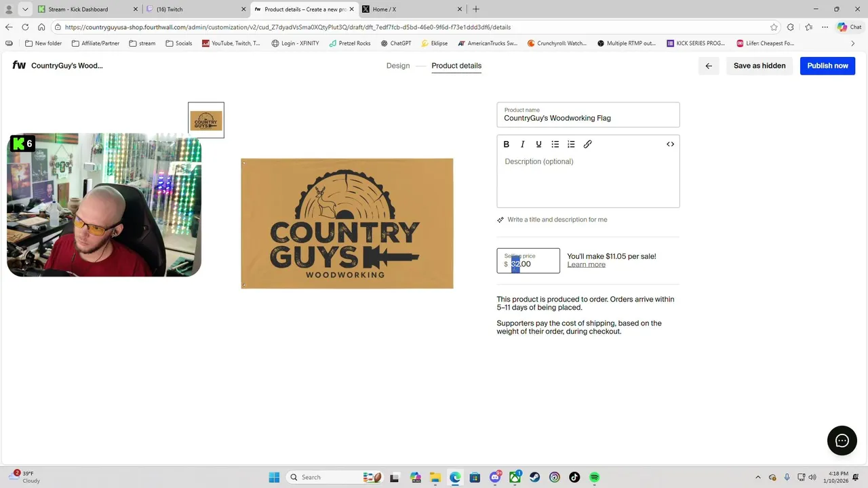Click the Fourthwall fw logo
Viewport: 868px width, 488px height.
(19, 66)
